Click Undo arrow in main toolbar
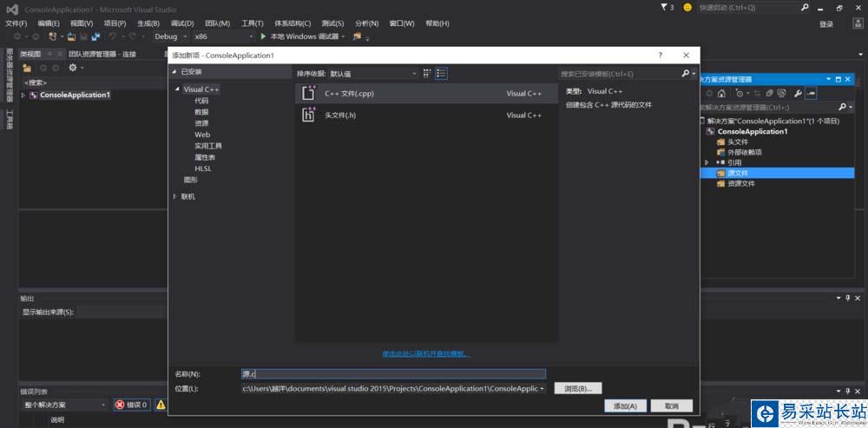 coord(112,36)
